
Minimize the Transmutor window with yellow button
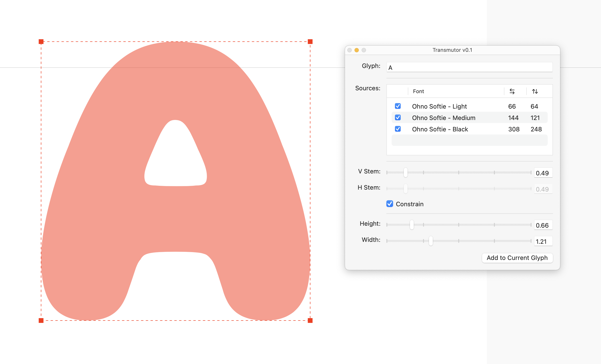point(356,50)
